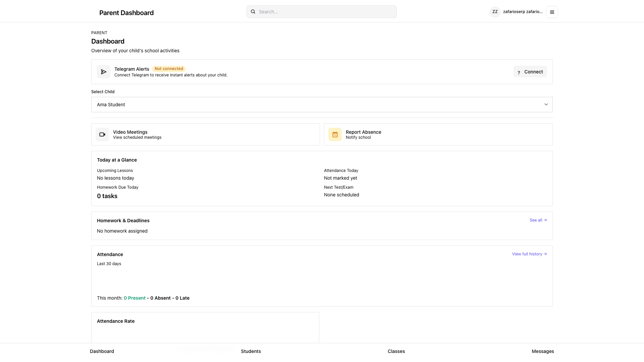This screenshot has width=644, height=362.
Task: Click the No lessons today text
Action: 115,178
